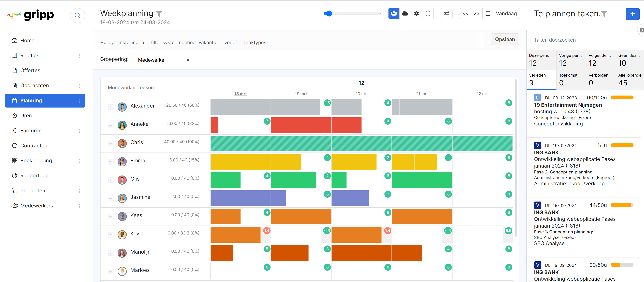Expand Kevin's planning row

tap(111, 235)
